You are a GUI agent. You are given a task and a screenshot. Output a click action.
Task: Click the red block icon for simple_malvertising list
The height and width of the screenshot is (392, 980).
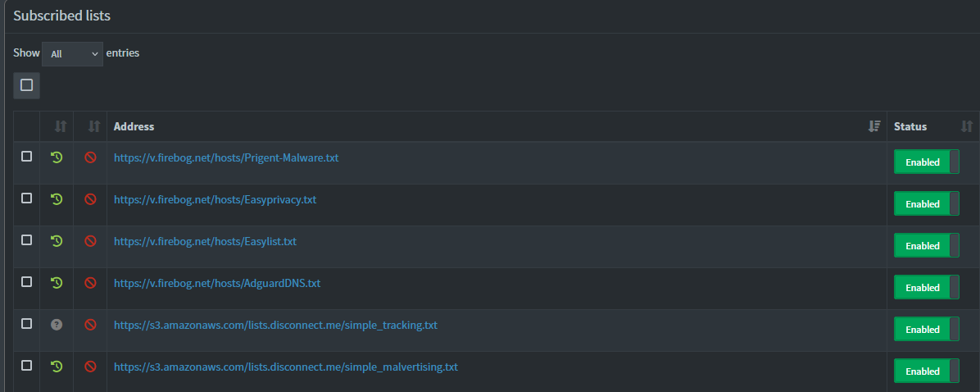pos(90,367)
